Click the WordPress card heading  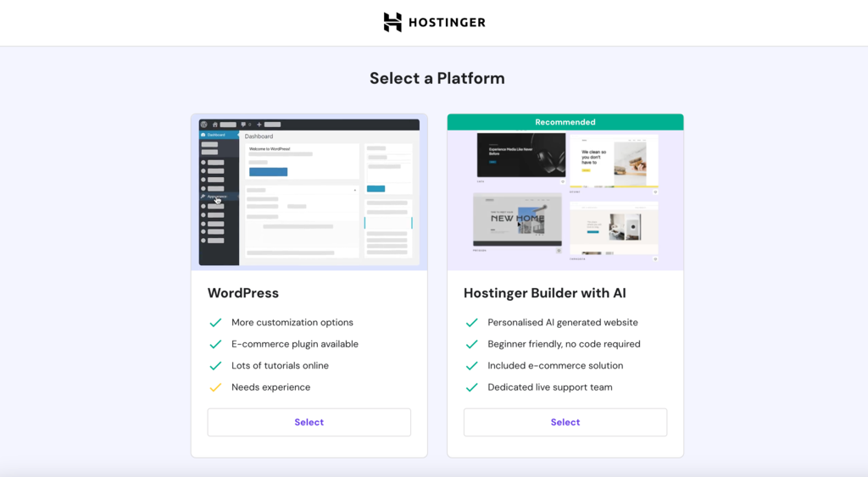(243, 293)
